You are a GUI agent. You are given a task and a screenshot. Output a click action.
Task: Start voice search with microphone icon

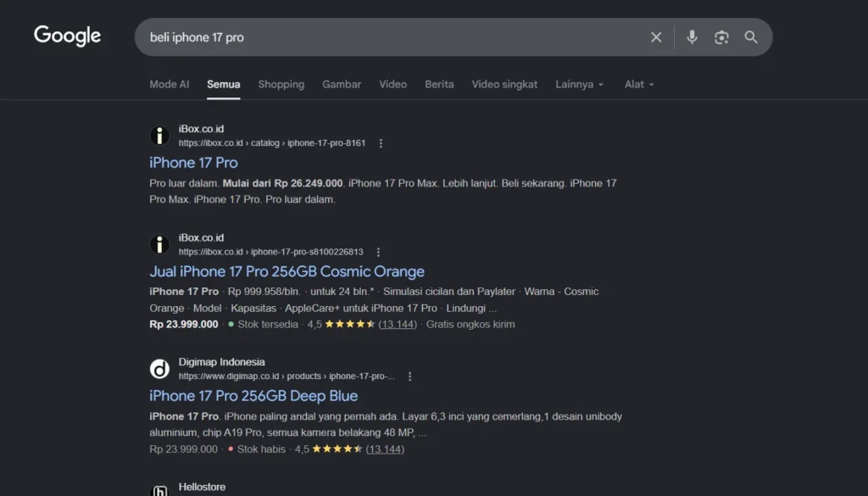click(692, 37)
